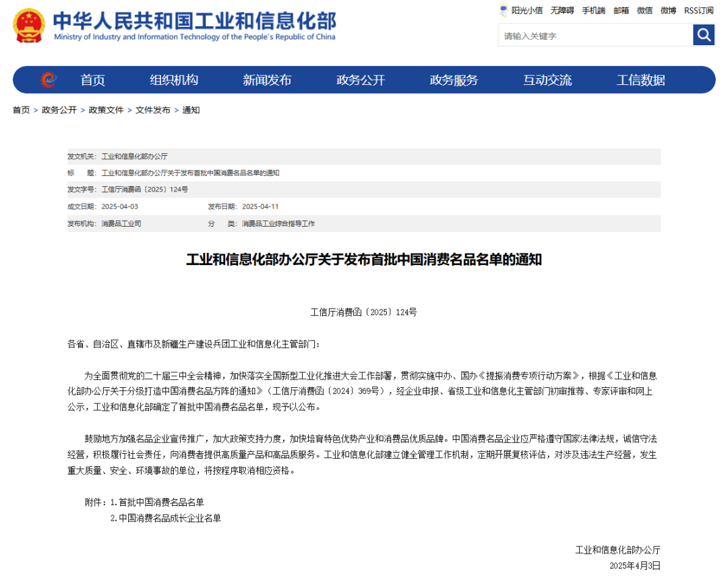
Task: Click 政策文件 in the breadcrumb
Action: tap(106, 110)
